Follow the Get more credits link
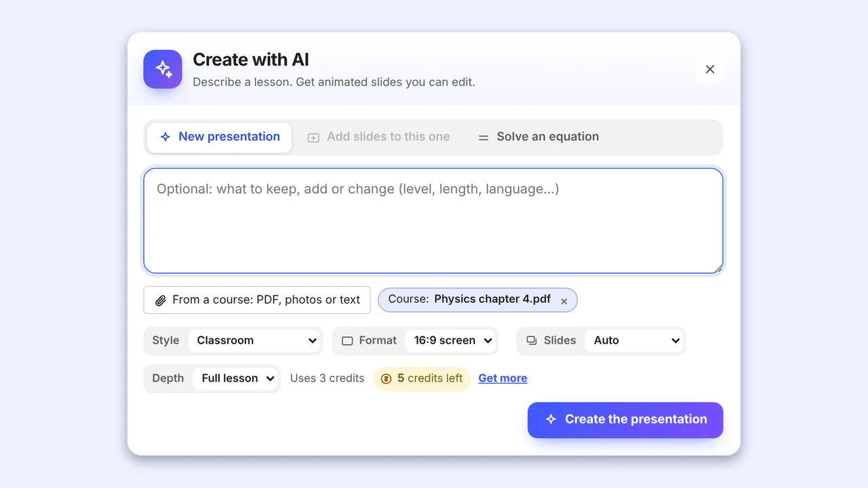This screenshot has width=868, height=488. coord(502,379)
